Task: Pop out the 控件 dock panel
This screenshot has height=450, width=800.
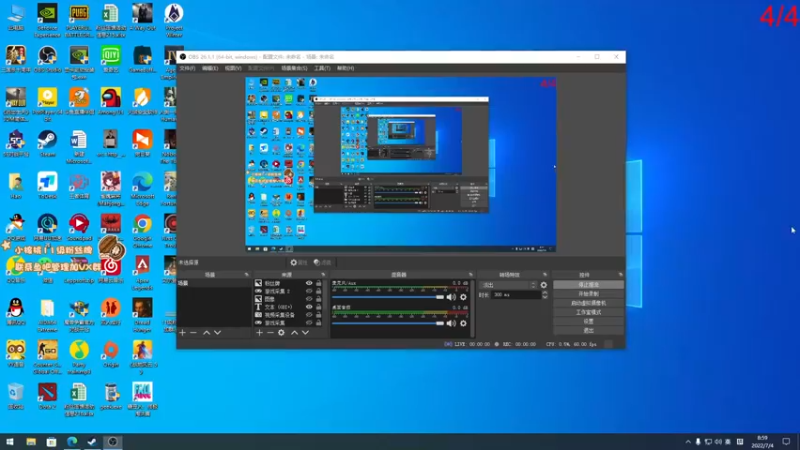Action: pos(620,274)
